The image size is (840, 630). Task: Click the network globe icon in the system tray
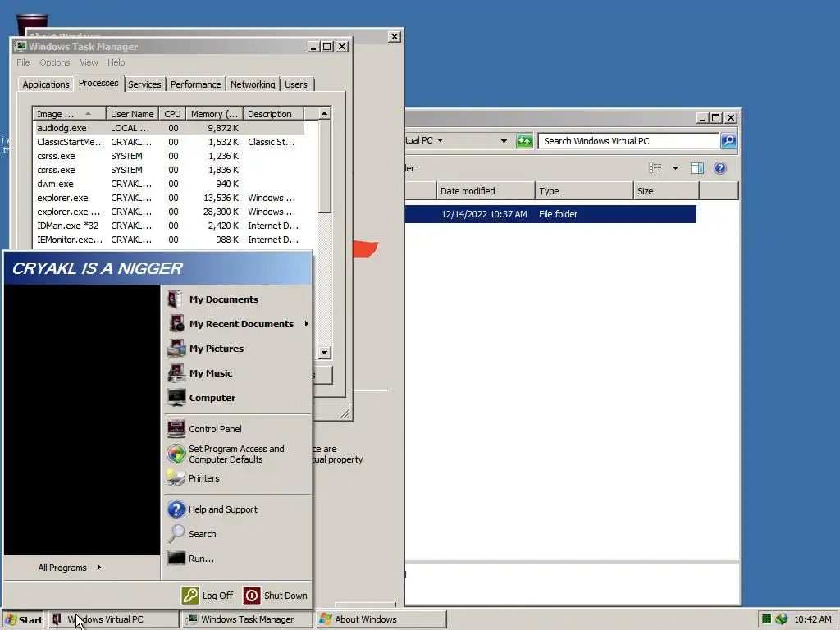pos(782,619)
